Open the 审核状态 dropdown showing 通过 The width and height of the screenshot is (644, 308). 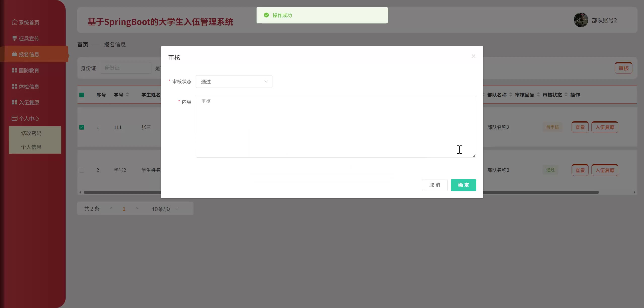[234, 82]
